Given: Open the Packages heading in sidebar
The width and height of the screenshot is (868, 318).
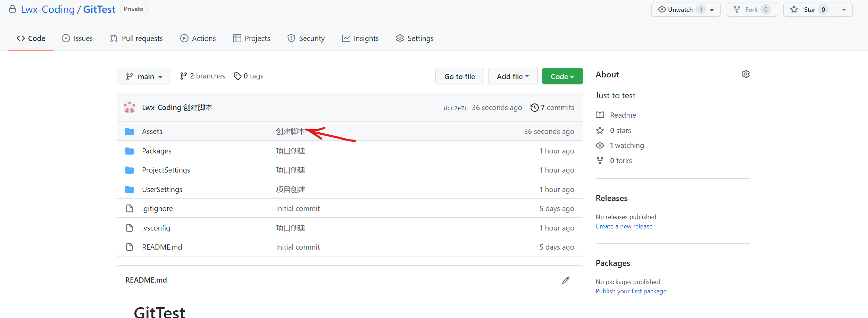Looking at the screenshot, I should [x=613, y=263].
